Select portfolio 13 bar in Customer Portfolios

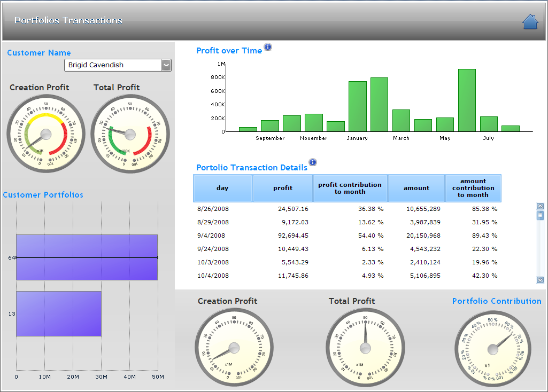pos(59,314)
